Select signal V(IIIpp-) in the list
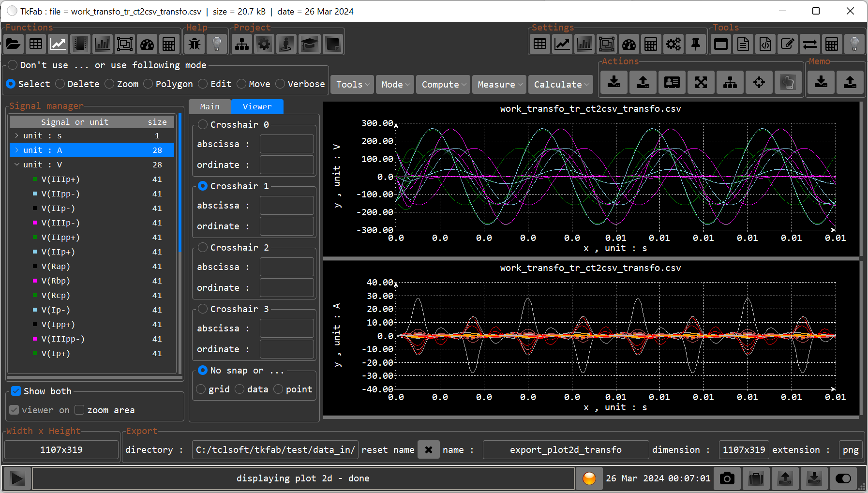Viewport: 868px width, 493px height. [x=92, y=339]
